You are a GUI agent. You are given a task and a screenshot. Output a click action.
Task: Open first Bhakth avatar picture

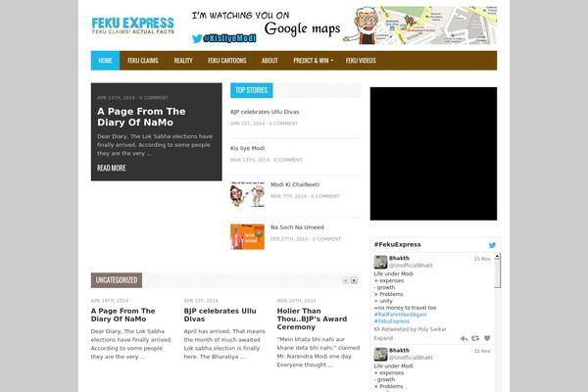[x=380, y=262]
